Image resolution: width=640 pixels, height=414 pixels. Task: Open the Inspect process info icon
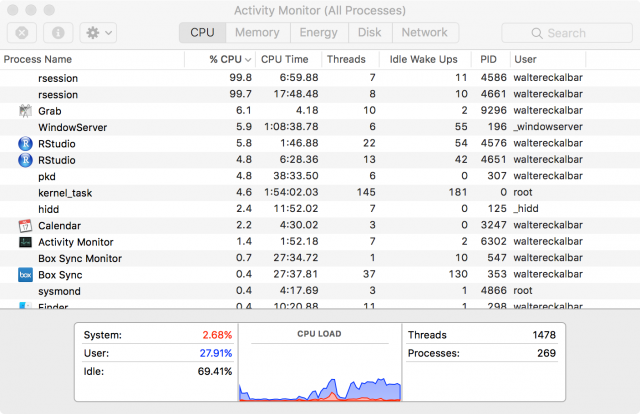pos(58,33)
